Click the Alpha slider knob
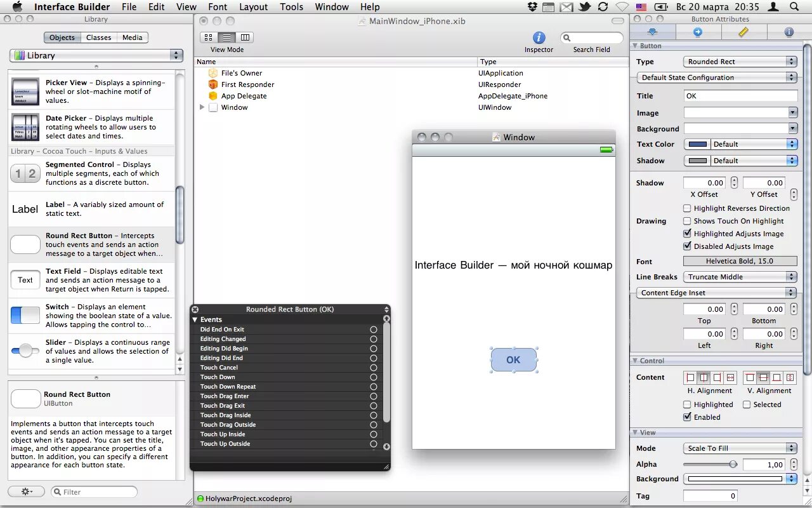Viewport: 812px width, 508px height. tap(733, 464)
